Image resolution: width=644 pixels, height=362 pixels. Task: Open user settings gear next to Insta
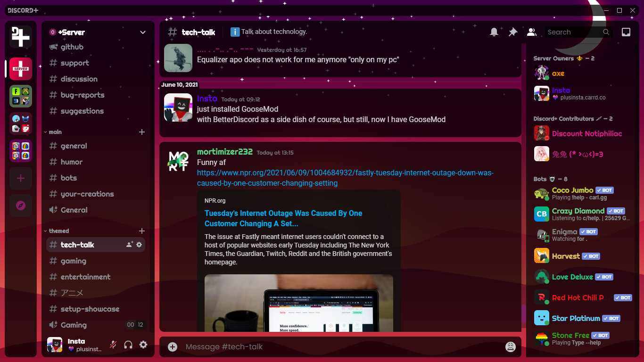point(143,345)
